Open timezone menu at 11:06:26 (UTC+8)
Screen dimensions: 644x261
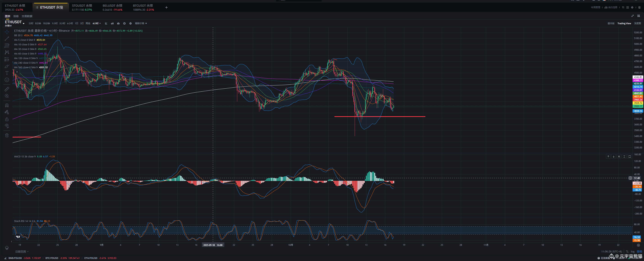pos(611,251)
